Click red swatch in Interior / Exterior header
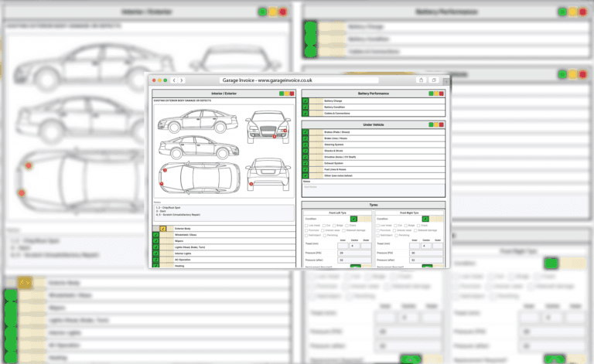This screenshot has width=594, height=364. [x=290, y=94]
